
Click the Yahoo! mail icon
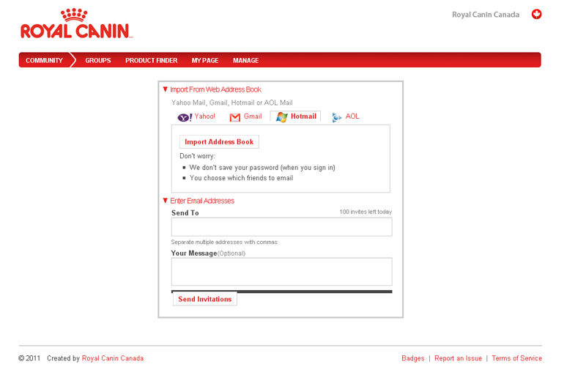coord(185,117)
